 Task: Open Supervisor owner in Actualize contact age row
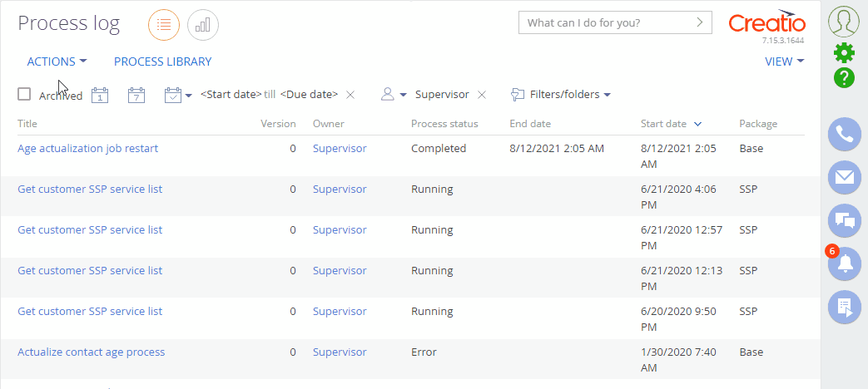(340, 352)
